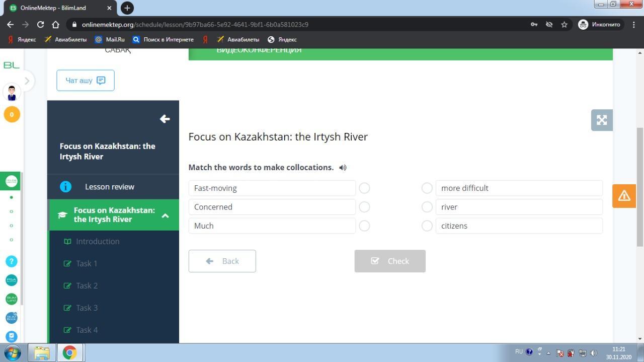
Task: Click the Lesson review info icon
Action: pyautogui.click(x=65, y=187)
